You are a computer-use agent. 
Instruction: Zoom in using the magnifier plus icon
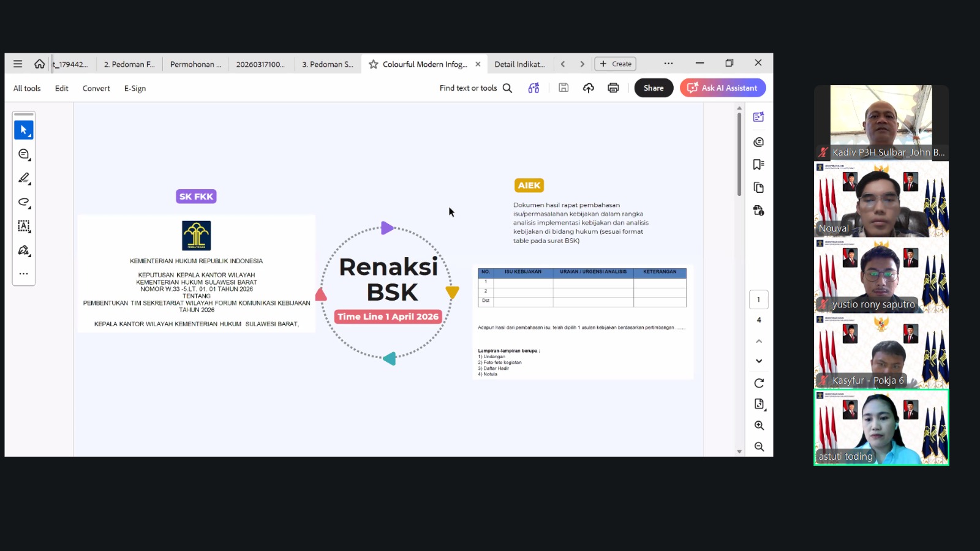(x=759, y=425)
